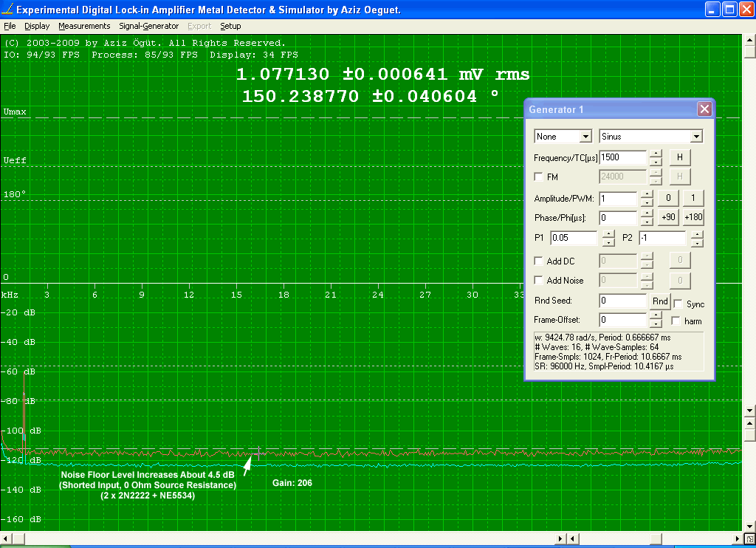Open the Signal-Generator menu
The width and height of the screenshot is (756, 548).
coord(148,26)
